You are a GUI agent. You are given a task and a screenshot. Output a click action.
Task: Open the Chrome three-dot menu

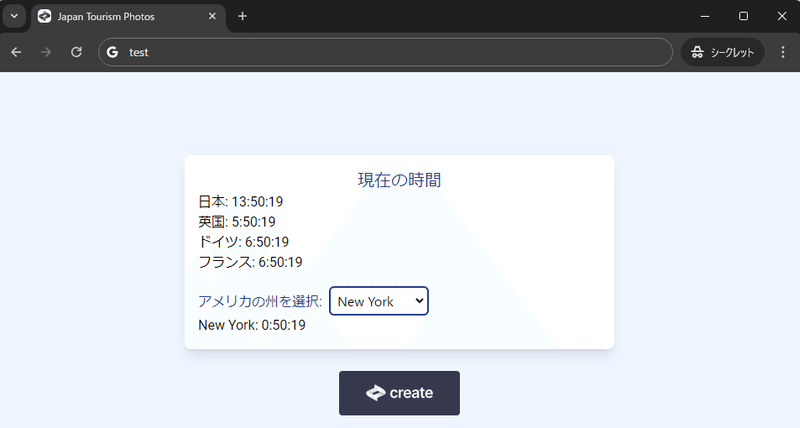click(x=783, y=52)
